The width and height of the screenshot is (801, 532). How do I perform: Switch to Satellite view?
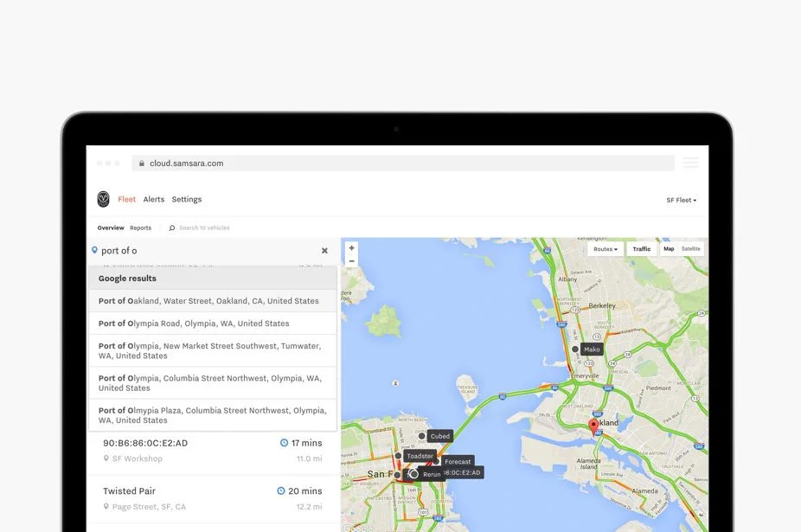point(690,249)
